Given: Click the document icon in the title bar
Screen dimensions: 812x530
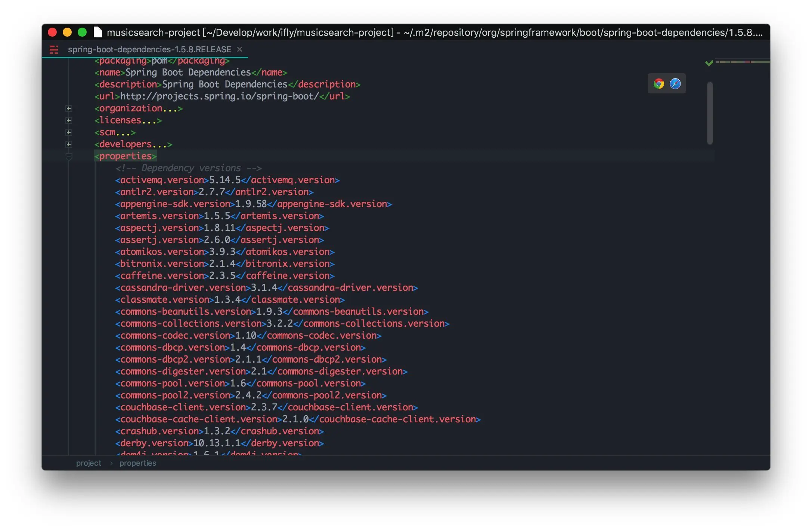Looking at the screenshot, I should pos(97,33).
